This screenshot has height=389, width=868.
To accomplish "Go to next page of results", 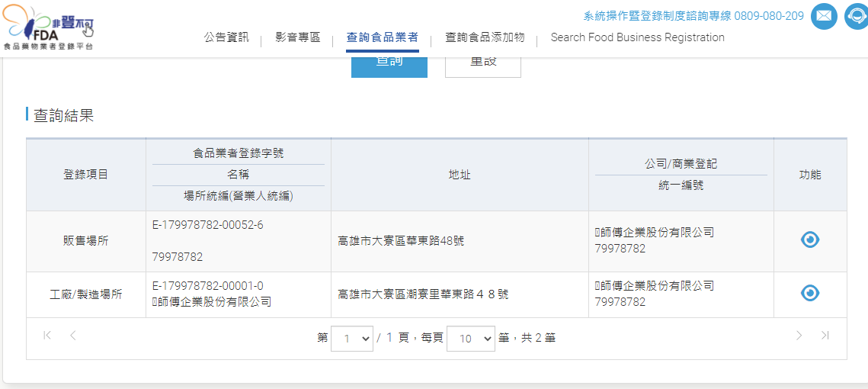I will pyautogui.click(x=799, y=335).
